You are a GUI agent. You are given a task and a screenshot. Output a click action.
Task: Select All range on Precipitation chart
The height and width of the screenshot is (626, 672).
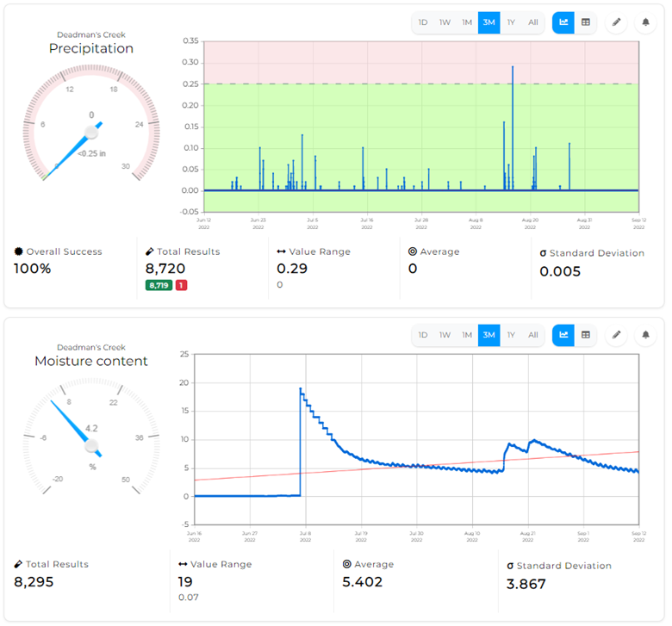coord(532,22)
